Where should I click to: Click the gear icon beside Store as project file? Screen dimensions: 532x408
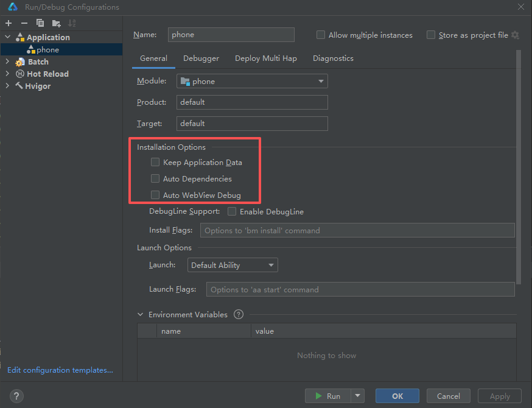(516, 35)
